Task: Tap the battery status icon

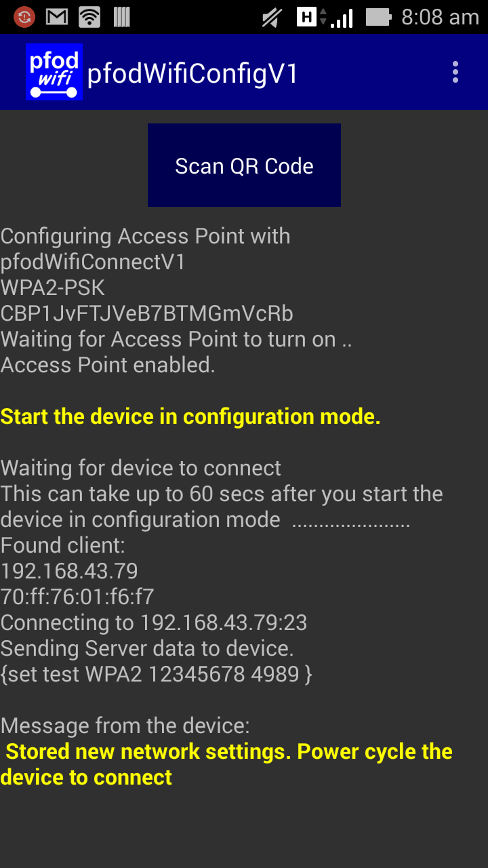Action: click(x=378, y=17)
